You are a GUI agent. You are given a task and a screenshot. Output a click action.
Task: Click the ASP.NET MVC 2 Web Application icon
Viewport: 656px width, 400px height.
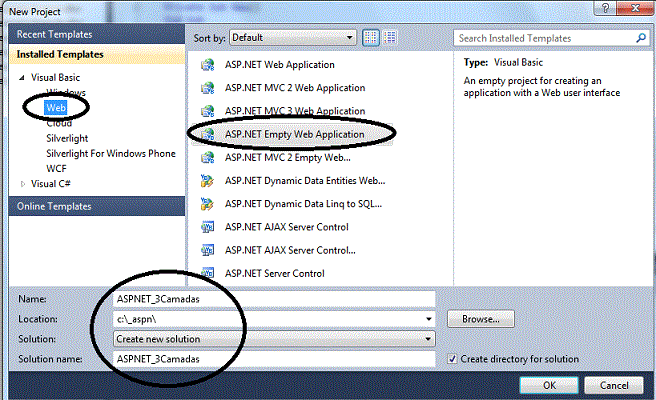point(208,88)
